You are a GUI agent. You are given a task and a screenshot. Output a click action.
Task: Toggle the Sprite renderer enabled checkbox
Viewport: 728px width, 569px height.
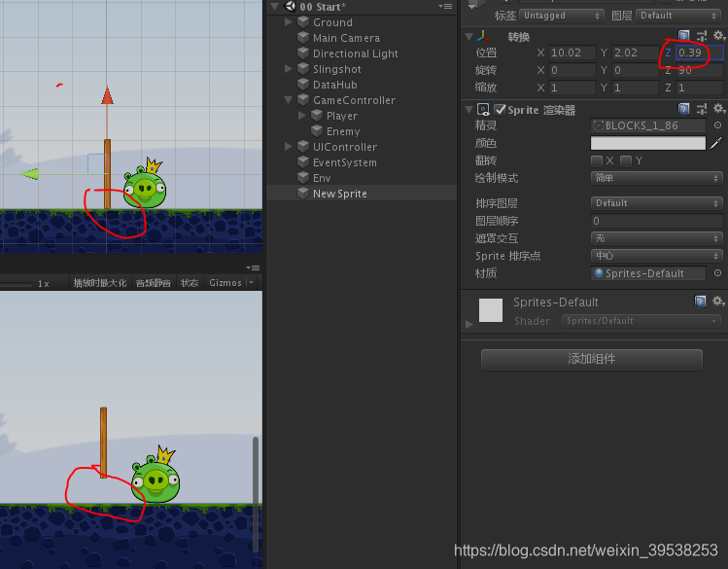tap(500, 110)
